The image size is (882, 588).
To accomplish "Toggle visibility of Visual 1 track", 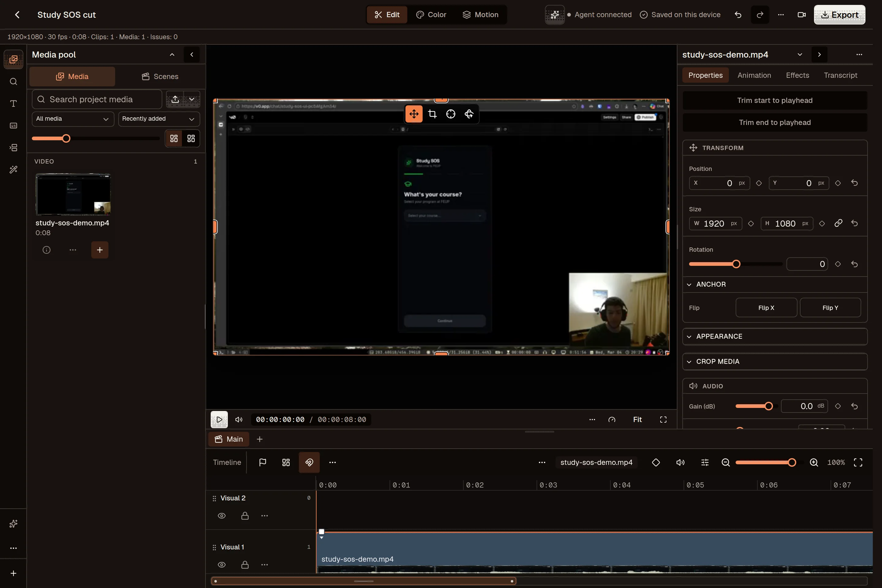I will click(x=222, y=565).
